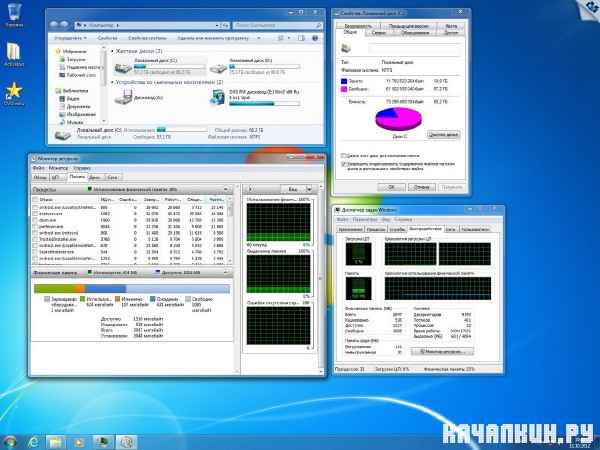Collapse Устройства со съемными носителями group
Image resolution: width=600 pixels, height=450 pixels.
(112, 82)
